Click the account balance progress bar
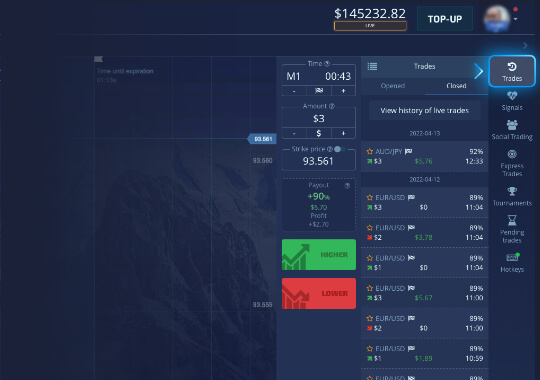 coord(370,26)
